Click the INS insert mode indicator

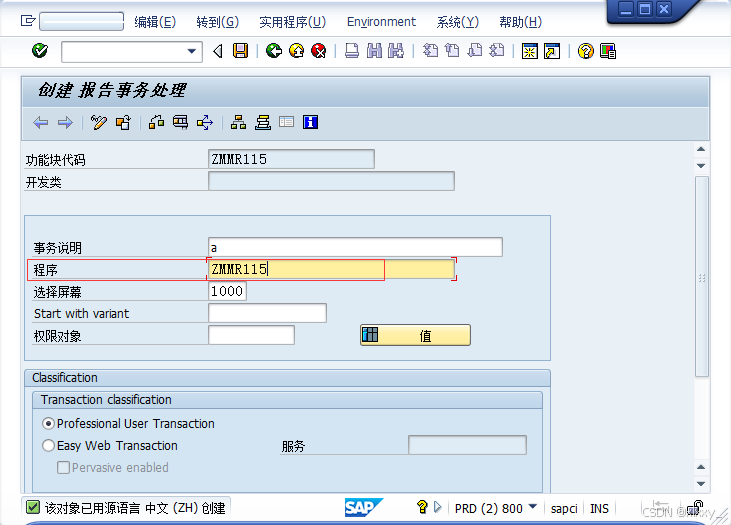click(600, 508)
